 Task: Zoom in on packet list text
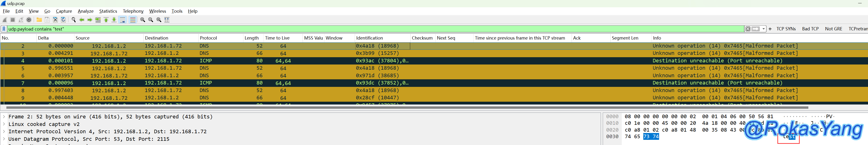click(x=142, y=20)
